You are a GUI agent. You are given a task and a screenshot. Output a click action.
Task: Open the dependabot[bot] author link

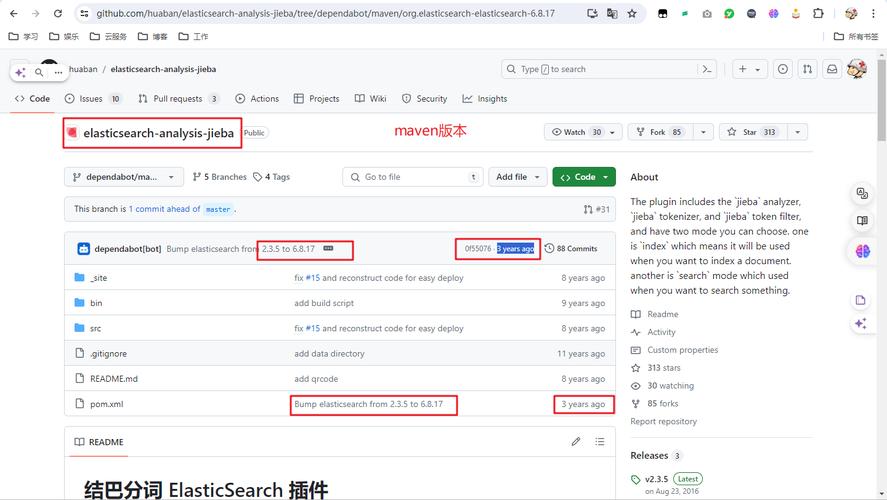pos(128,249)
